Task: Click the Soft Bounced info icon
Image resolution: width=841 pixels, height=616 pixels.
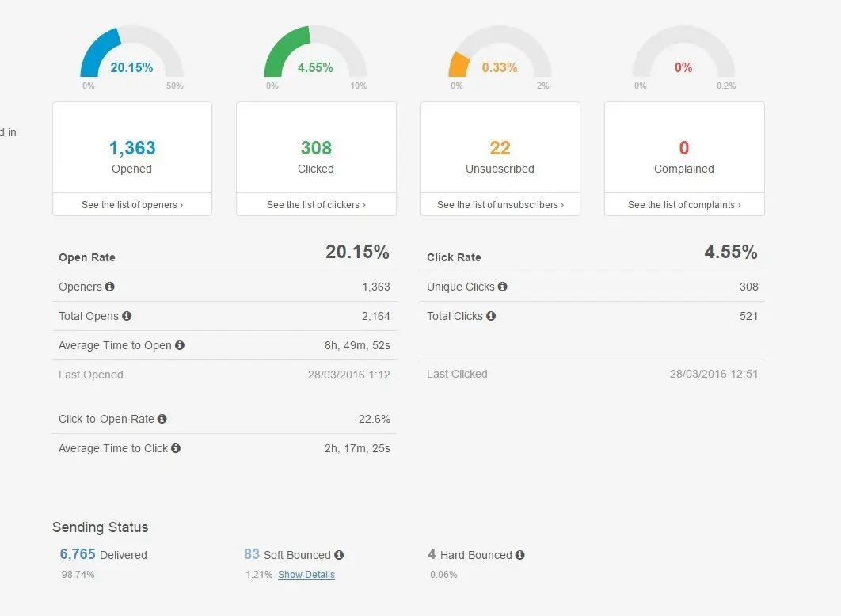Action: pos(341,555)
